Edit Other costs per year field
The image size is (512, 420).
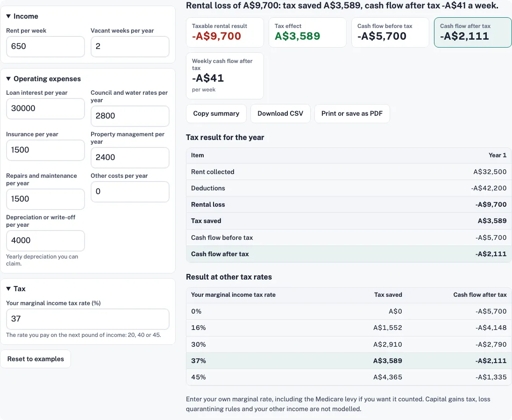click(x=130, y=192)
